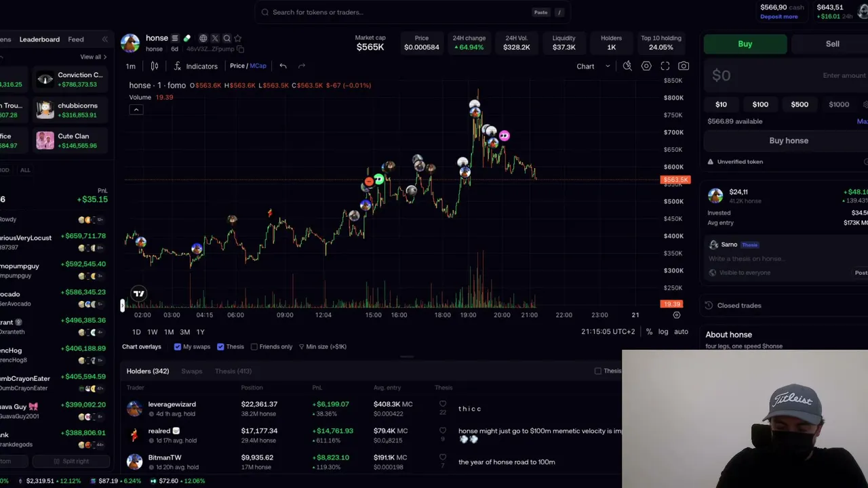
Task: Click the TradingView logo on the chart
Action: 139,293
